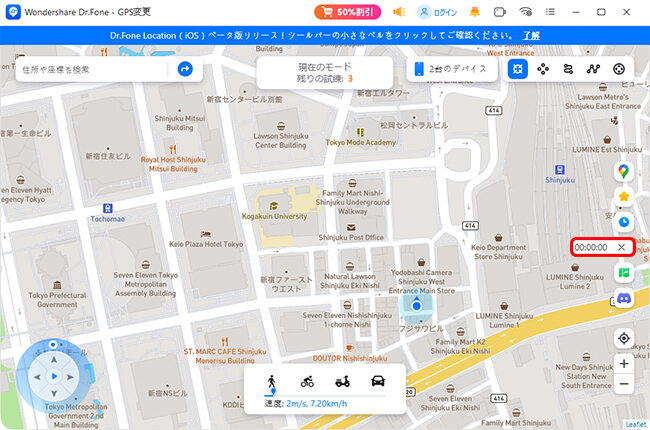Screen dimensions: 650x430
Task: Open favorites with the star icon
Action: coord(623,197)
